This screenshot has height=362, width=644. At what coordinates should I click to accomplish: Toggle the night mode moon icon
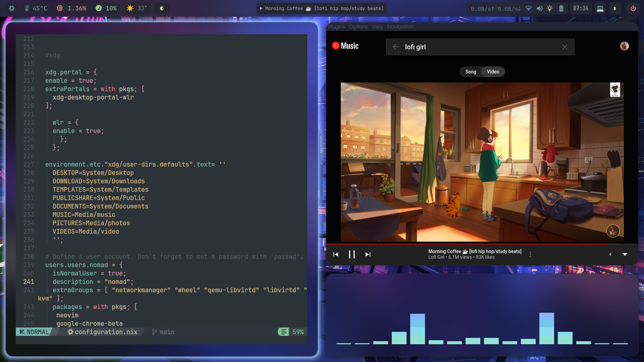[162, 8]
